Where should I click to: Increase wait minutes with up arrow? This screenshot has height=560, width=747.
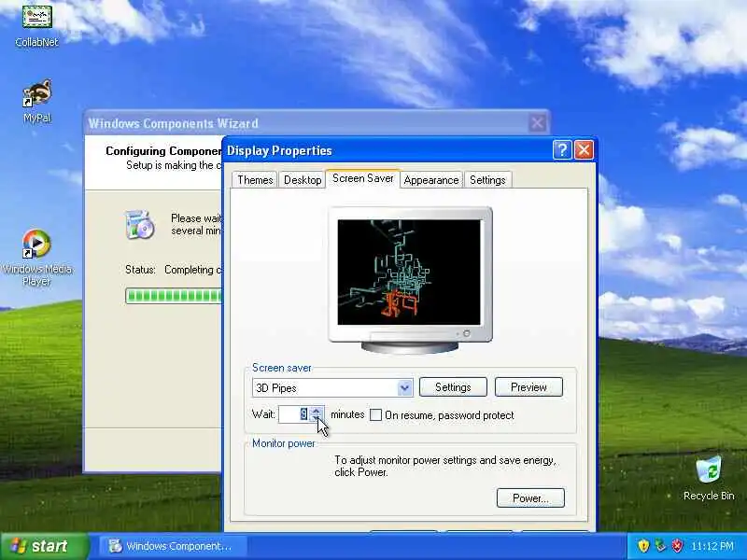click(x=317, y=410)
